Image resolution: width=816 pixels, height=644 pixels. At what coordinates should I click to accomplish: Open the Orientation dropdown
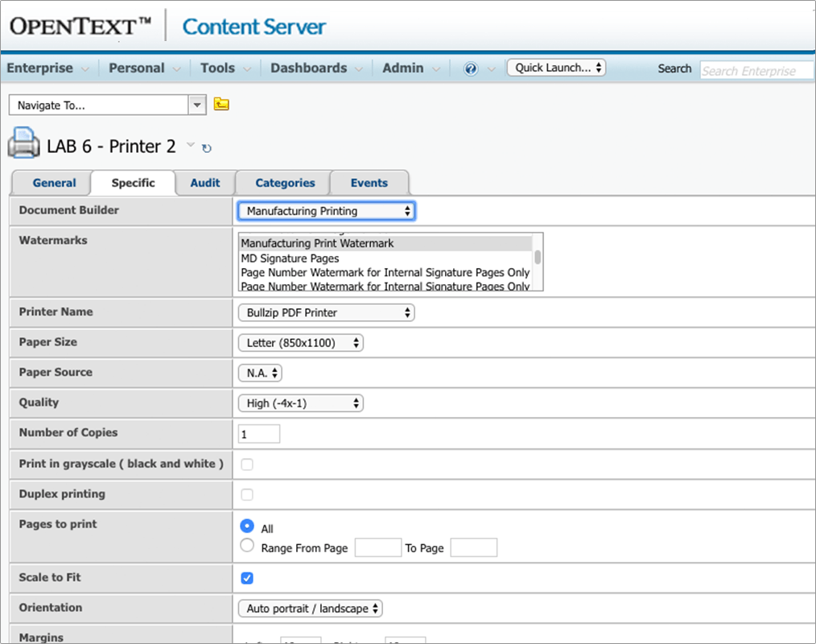(310, 608)
